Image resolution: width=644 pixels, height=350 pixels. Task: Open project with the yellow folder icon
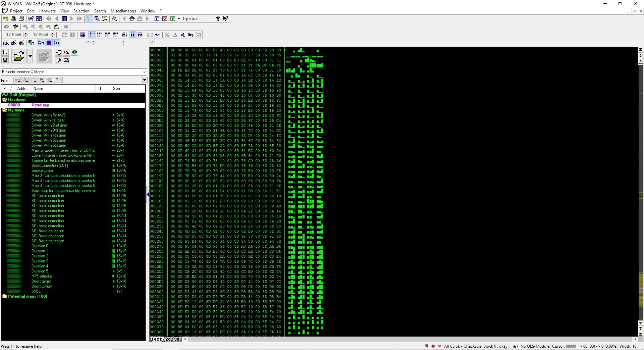[x=19, y=56]
